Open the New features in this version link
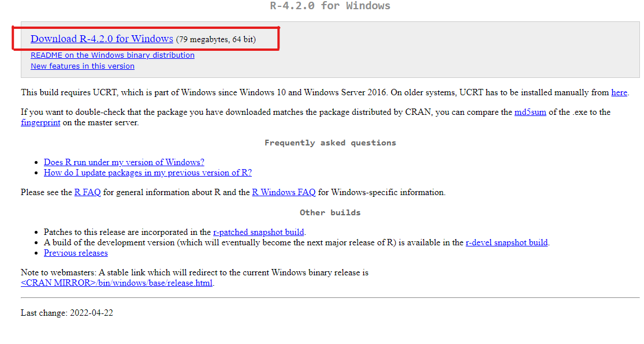 tap(82, 66)
